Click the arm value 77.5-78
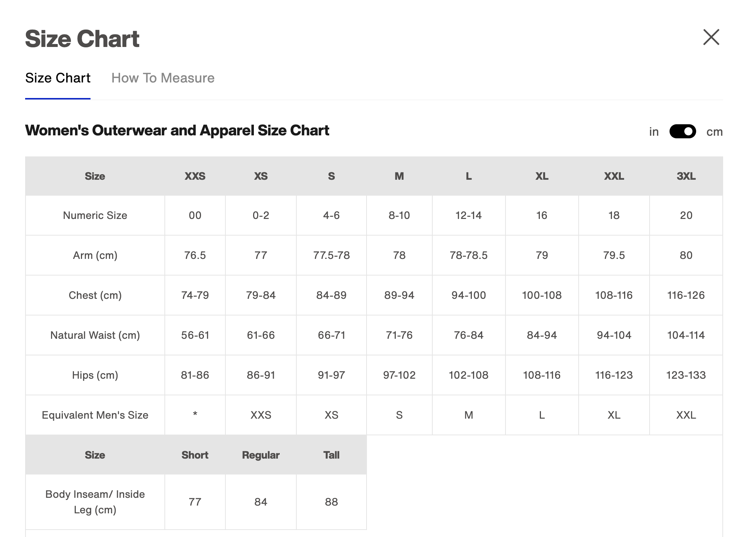This screenshot has width=756, height=537. pyautogui.click(x=331, y=255)
